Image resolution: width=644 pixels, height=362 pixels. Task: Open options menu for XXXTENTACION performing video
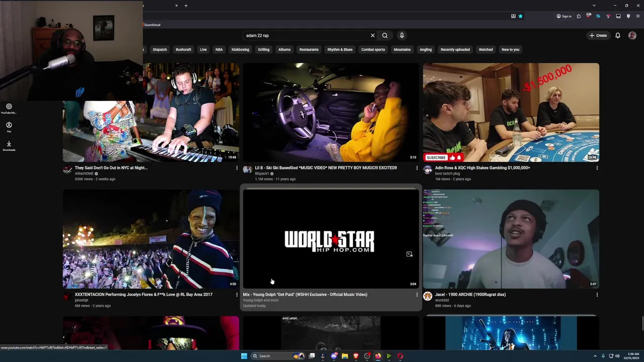(x=236, y=295)
